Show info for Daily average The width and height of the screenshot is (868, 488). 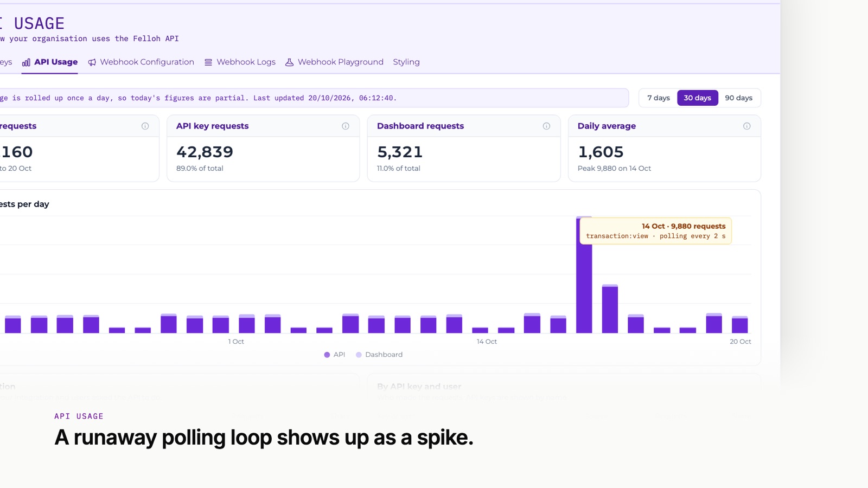[x=747, y=126]
